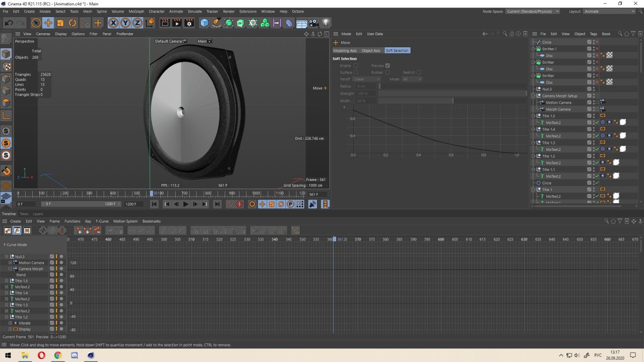Toggle Position keyframe recording
This screenshot has height=362, width=644.
262,204
